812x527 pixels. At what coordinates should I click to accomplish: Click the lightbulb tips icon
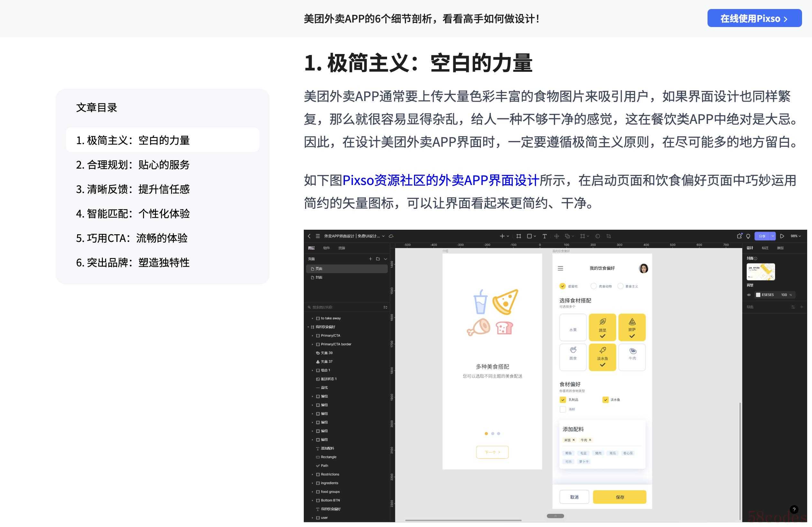pyautogui.click(x=748, y=236)
